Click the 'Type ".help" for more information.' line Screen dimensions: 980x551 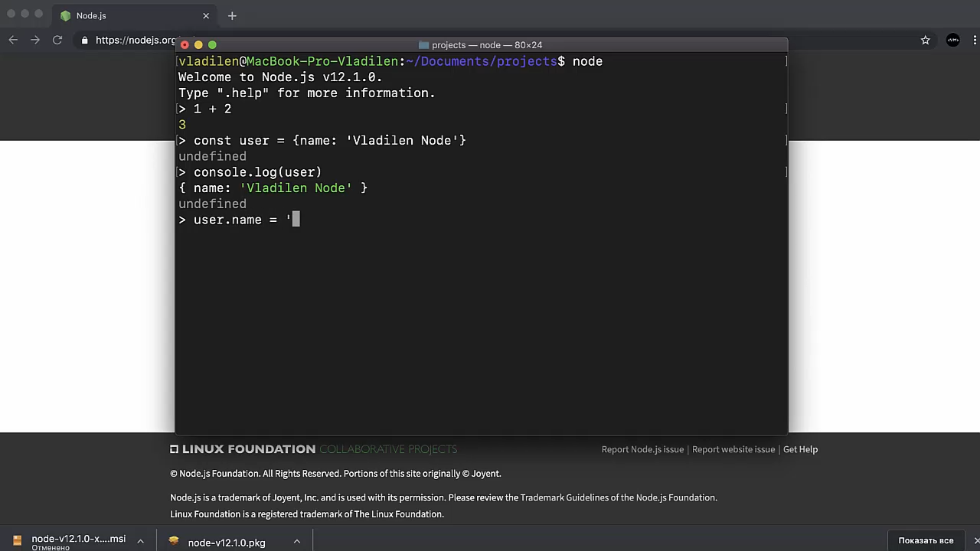pos(307,93)
